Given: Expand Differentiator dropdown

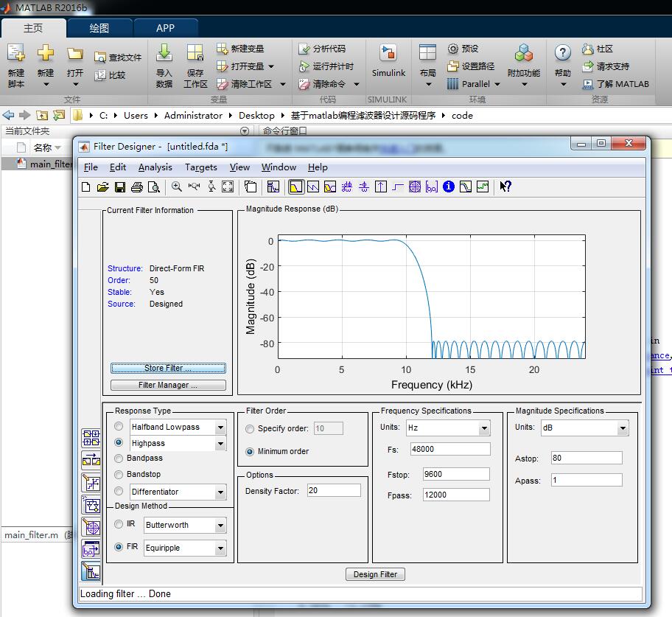Looking at the screenshot, I should [x=220, y=492].
